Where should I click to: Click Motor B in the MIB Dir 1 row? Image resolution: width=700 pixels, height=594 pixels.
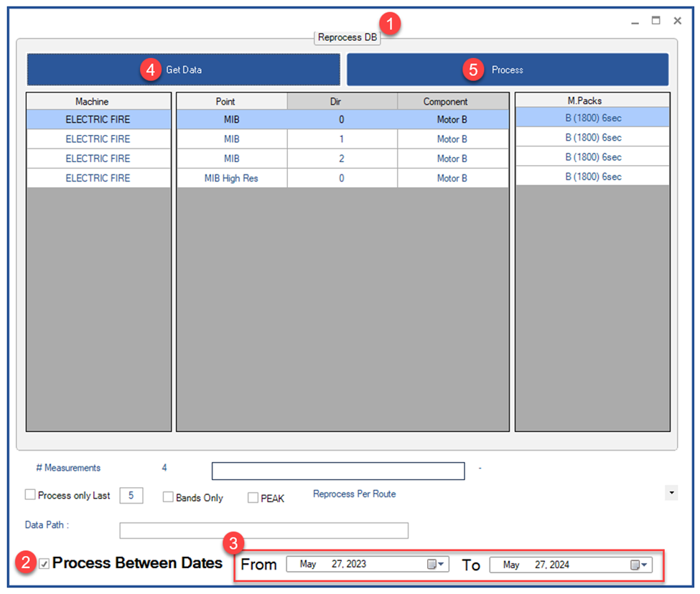coord(452,139)
